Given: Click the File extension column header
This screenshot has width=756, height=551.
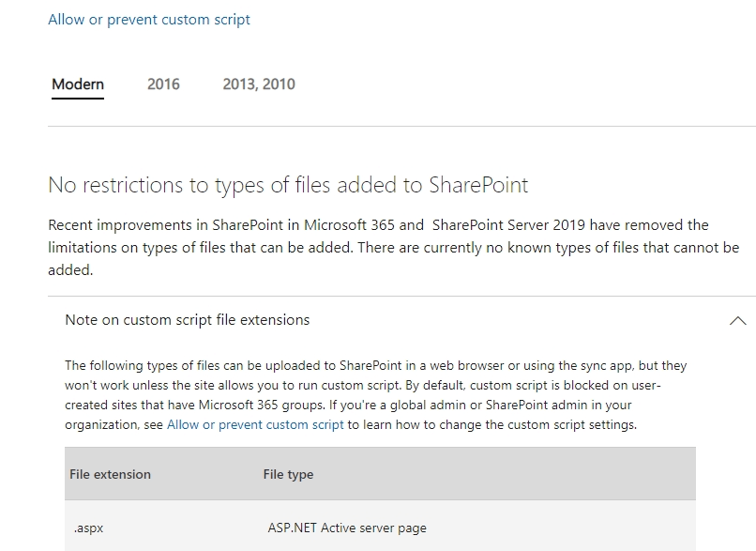Looking at the screenshot, I should (x=110, y=474).
